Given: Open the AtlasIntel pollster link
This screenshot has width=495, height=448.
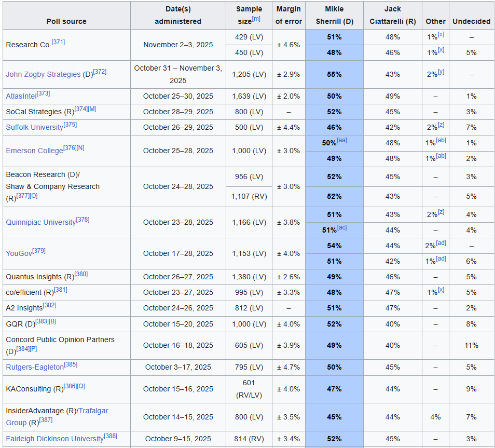Looking at the screenshot, I should pos(21,96).
